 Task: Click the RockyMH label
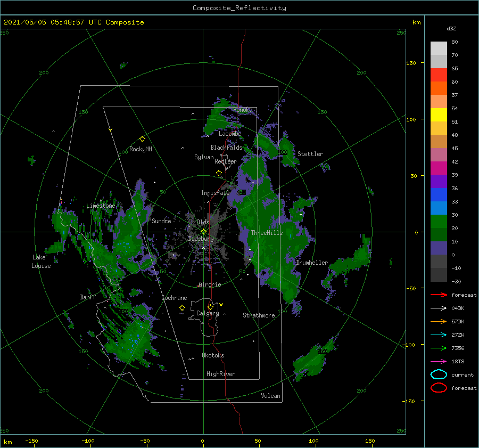pyautogui.click(x=141, y=149)
